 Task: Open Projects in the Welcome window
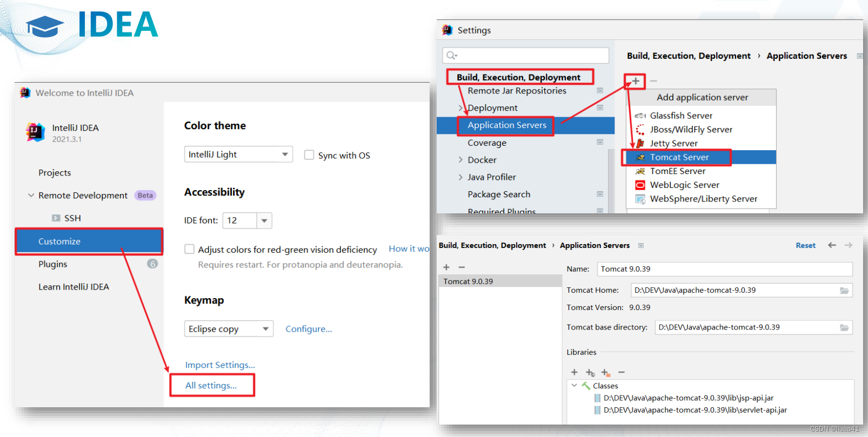coord(55,173)
